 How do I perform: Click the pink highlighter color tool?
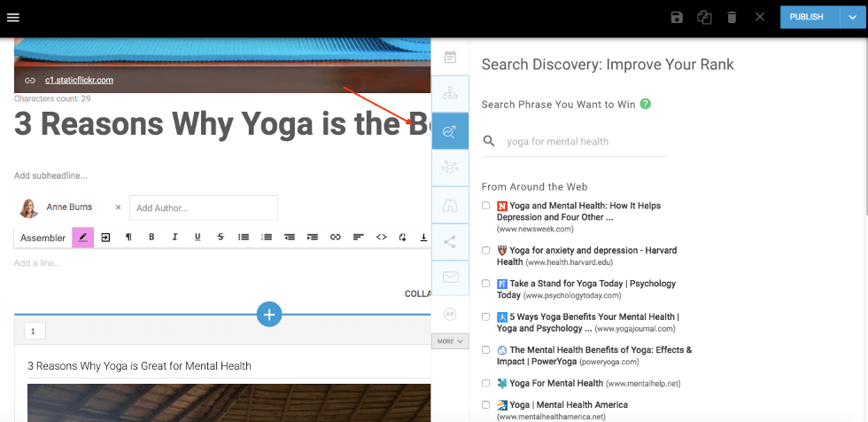(82, 238)
